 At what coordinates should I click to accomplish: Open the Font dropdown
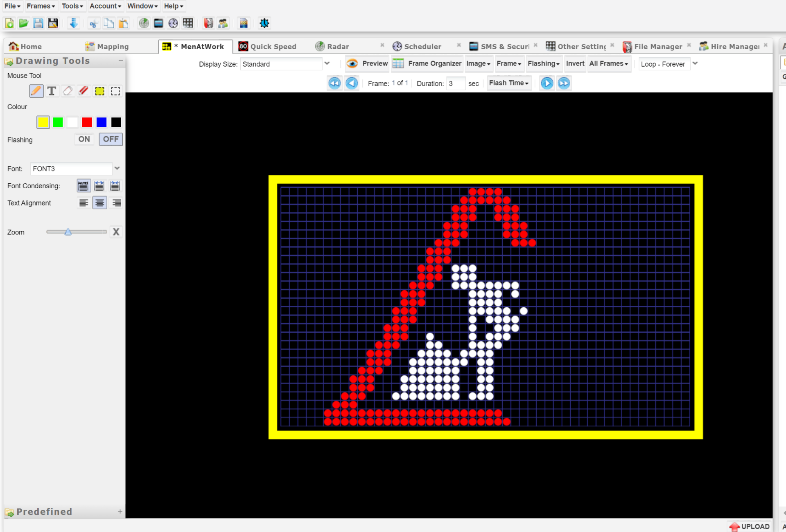75,169
